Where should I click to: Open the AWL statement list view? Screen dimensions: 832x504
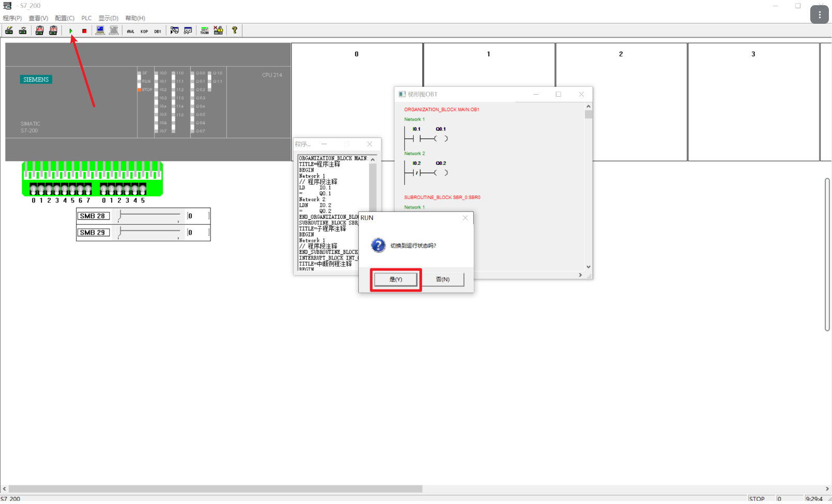point(130,31)
